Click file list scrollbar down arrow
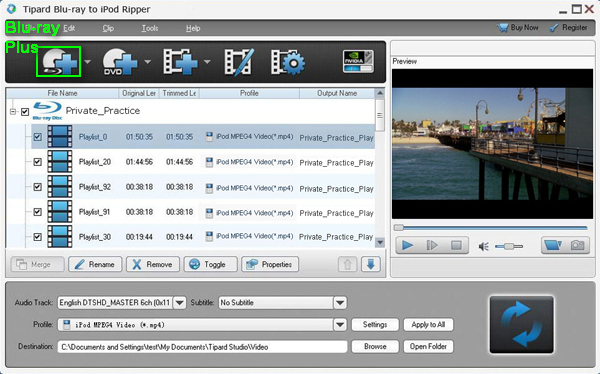Viewport: 600px width, 374px height. coord(380,242)
